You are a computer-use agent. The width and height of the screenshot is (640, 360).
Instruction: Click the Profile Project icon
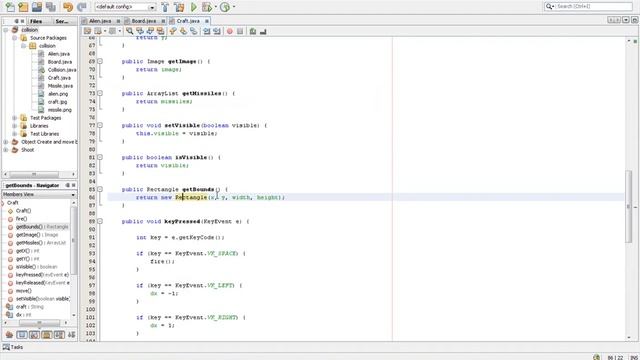[x=225, y=7]
